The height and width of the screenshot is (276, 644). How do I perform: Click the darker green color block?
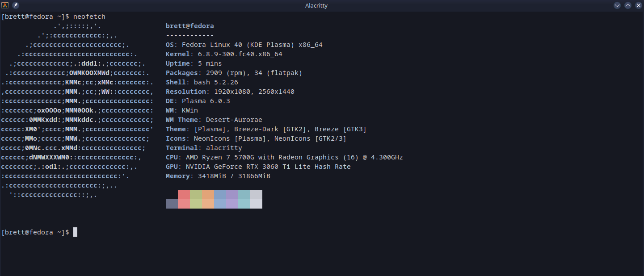coord(196,194)
